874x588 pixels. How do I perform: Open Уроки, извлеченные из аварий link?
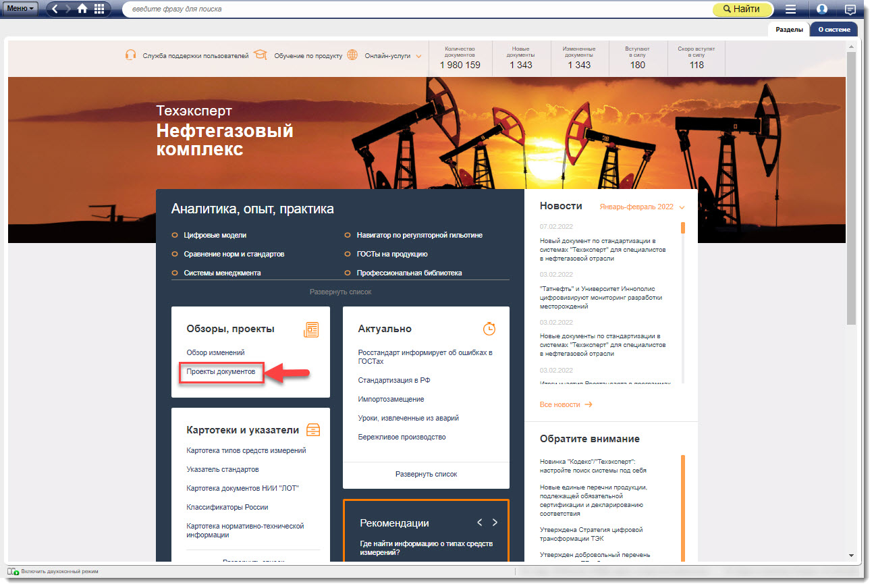(408, 418)
